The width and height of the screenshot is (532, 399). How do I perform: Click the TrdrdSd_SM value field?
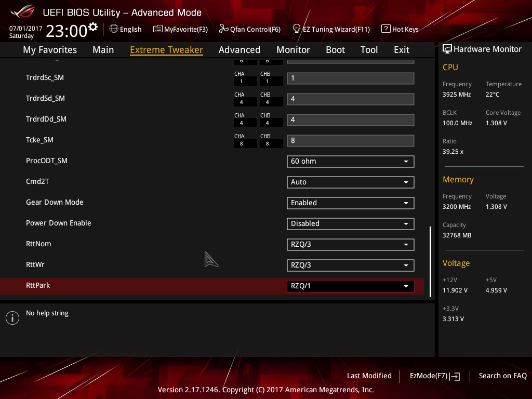(350, 99)
